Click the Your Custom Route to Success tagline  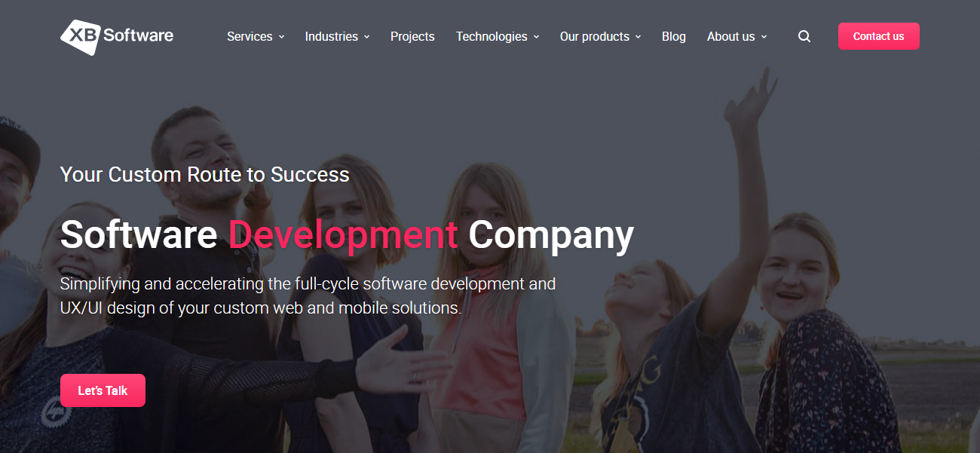(x=205, y=175)
